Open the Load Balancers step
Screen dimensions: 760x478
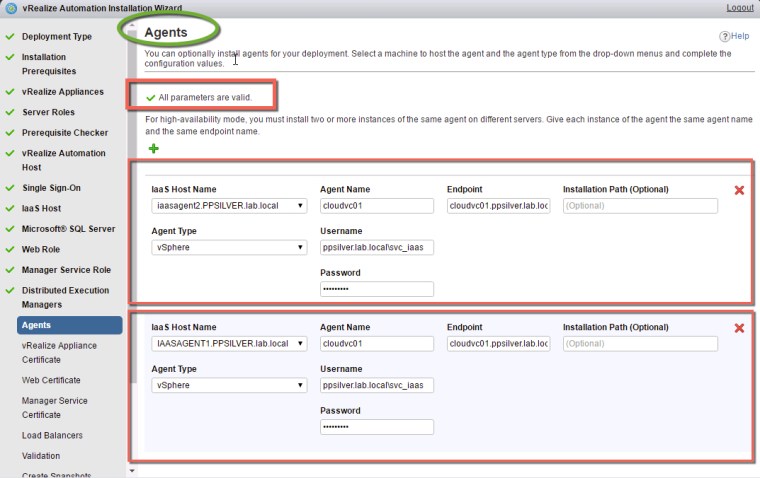tap(52, 435)
